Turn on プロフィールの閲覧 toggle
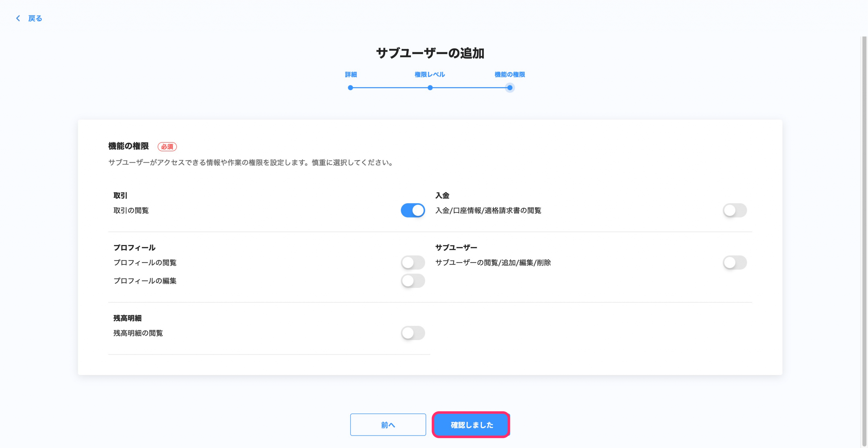The width and height of the screenshot is (868, 448). click(413, 263)
